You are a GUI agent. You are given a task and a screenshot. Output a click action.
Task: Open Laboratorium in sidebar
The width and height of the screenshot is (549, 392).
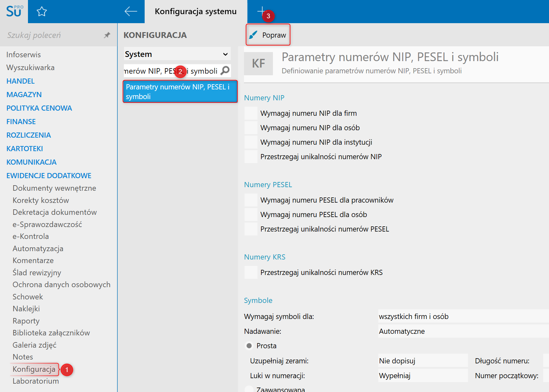(x=36, y=381)
